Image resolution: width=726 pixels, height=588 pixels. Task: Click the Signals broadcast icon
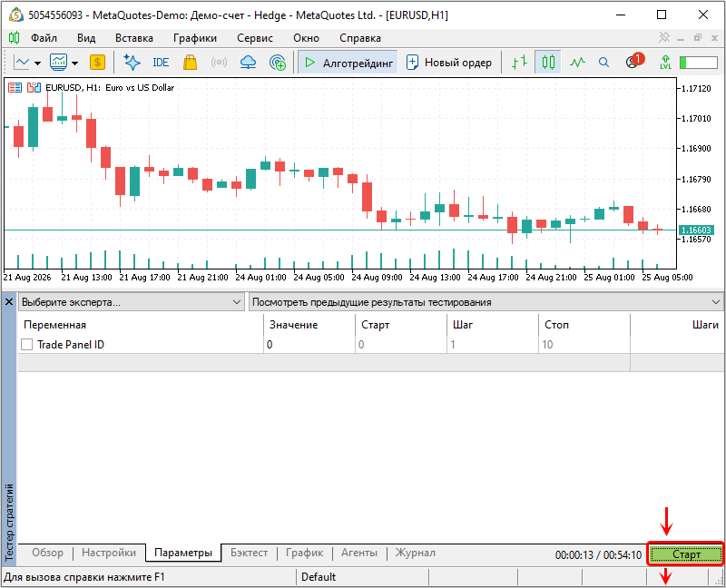219,62
